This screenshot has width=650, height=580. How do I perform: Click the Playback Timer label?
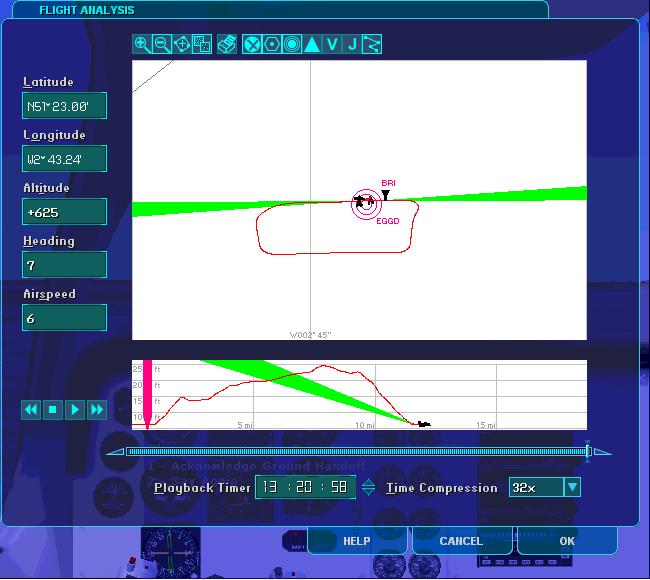(x=202, y=488)
